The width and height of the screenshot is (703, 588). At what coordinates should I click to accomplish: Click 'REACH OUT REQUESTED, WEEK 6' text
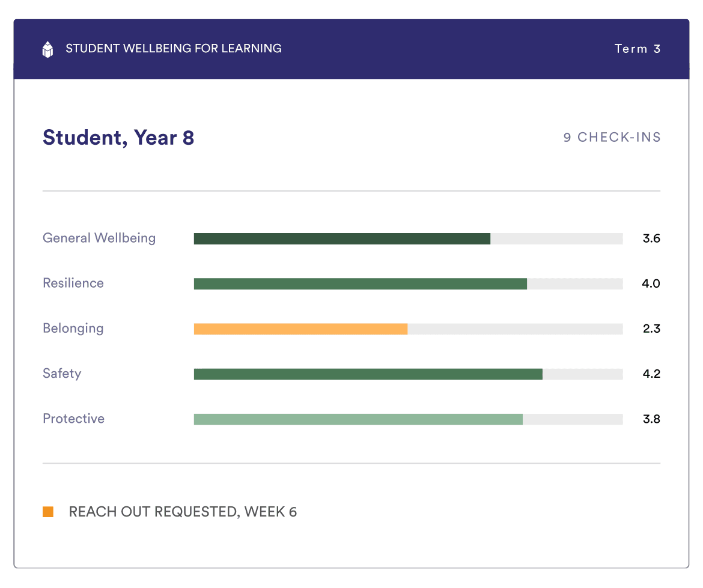click(183, 512)
